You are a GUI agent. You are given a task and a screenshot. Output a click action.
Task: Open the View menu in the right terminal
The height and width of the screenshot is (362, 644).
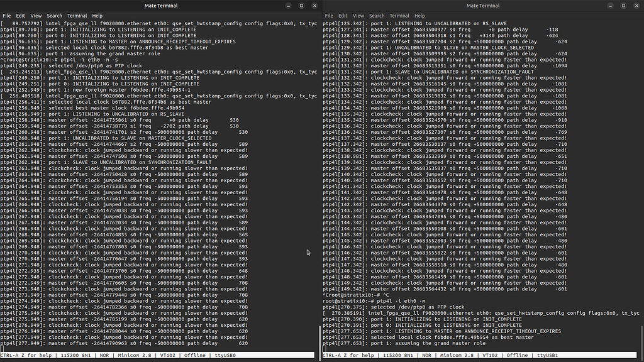coord(358,16)
